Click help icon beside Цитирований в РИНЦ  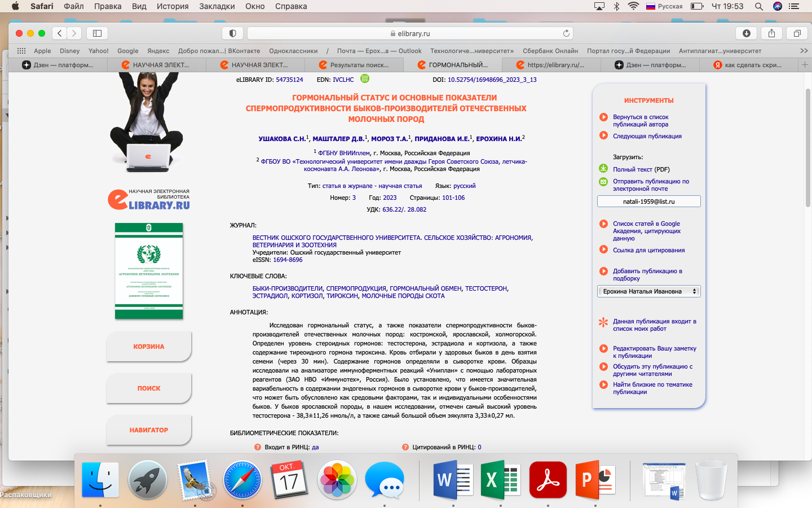(405, 447)
